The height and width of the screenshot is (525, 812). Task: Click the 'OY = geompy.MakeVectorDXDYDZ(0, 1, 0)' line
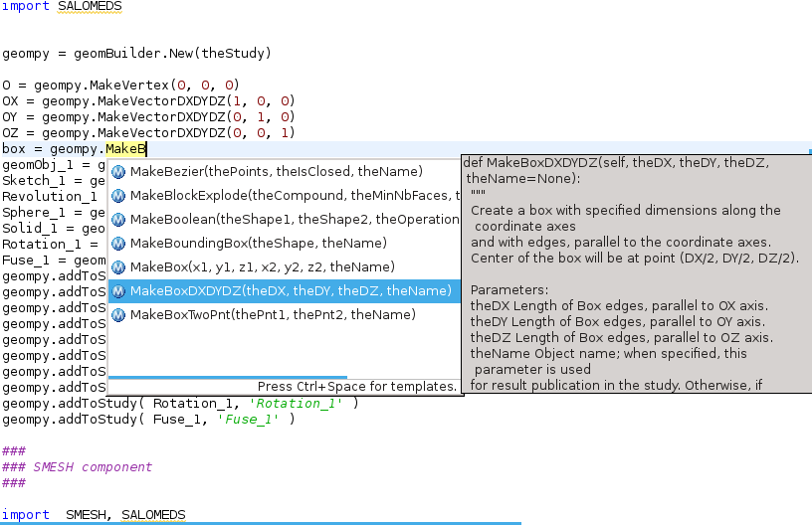(148, 117)
